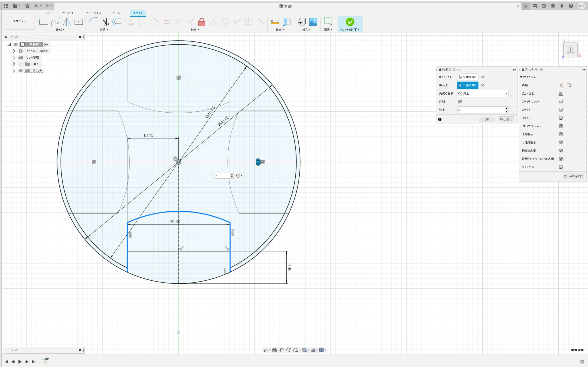Select the rectangle sketch tool

tap(43, 22)
